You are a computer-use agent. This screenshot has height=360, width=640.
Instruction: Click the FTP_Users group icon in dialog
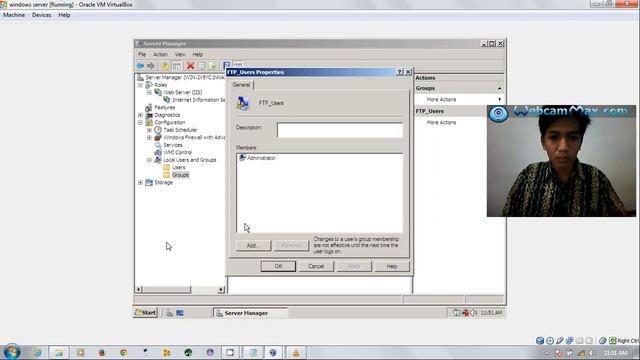242,103
